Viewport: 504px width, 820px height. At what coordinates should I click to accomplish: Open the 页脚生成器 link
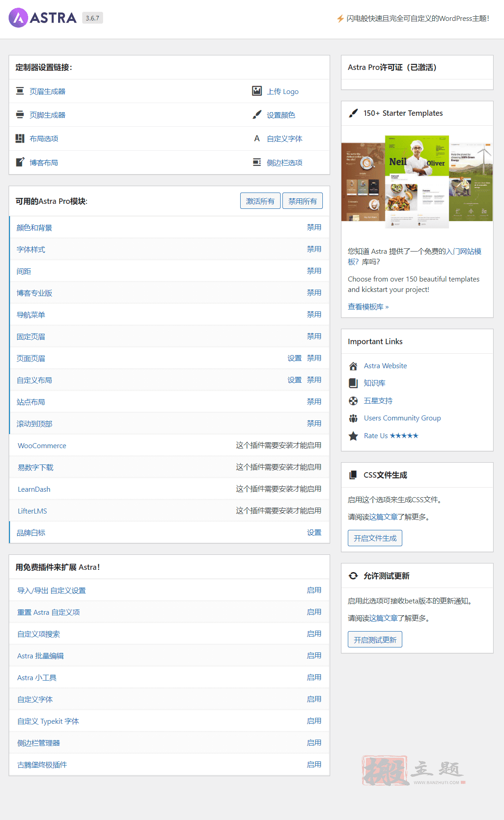[x=47, y=115]
